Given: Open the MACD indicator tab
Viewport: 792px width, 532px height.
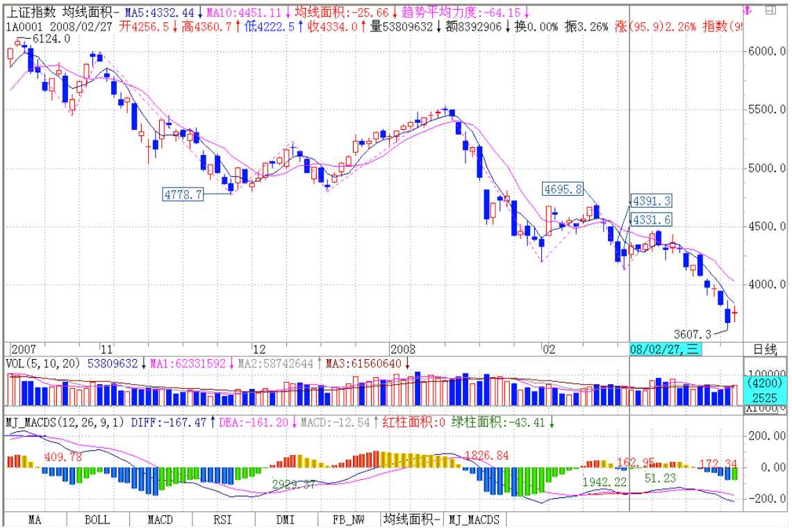Looking at the screenshot, I should tap(160, 519).
